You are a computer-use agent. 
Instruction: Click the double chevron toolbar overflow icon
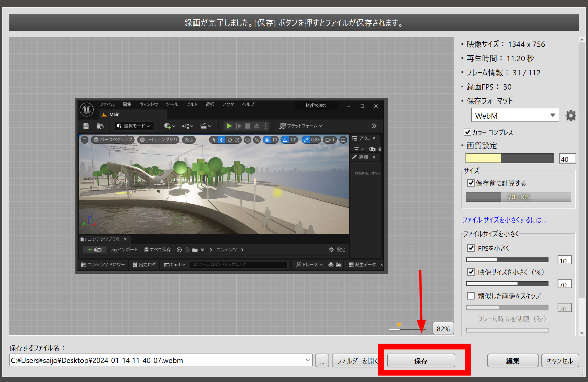point(374,126)
